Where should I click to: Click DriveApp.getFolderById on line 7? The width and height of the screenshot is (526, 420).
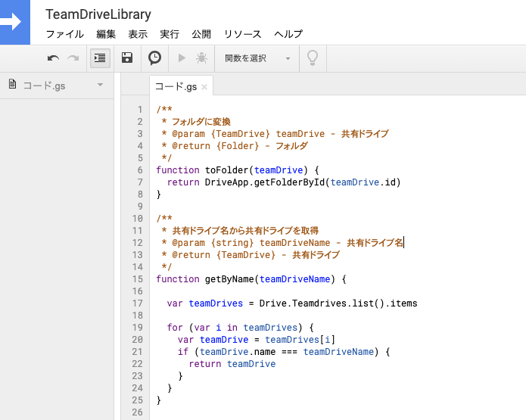click(x=265, y=182)
